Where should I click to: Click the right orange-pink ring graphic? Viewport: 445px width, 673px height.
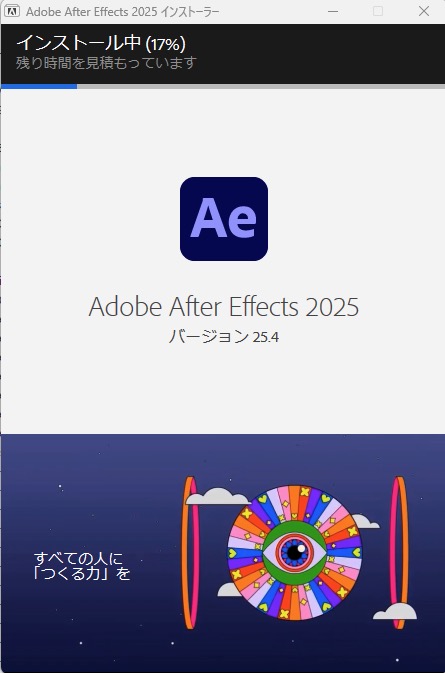click(x=400, y=553)
